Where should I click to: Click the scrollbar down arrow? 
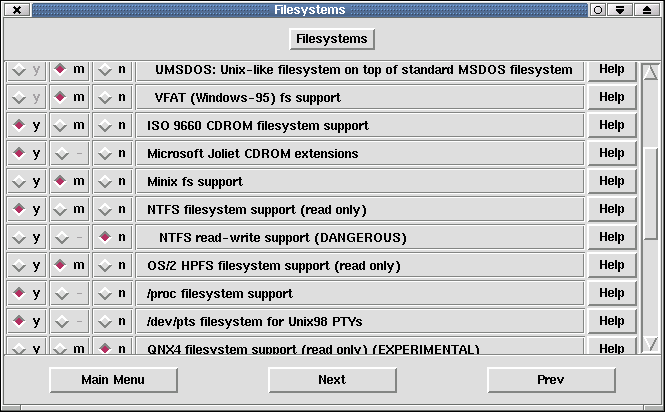tap(651, 344)
